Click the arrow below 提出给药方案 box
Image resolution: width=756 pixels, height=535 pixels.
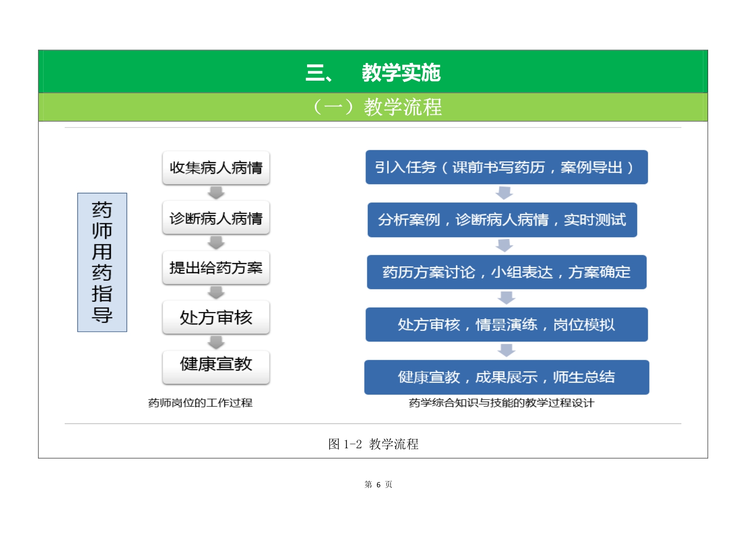[x=216, y=293]
